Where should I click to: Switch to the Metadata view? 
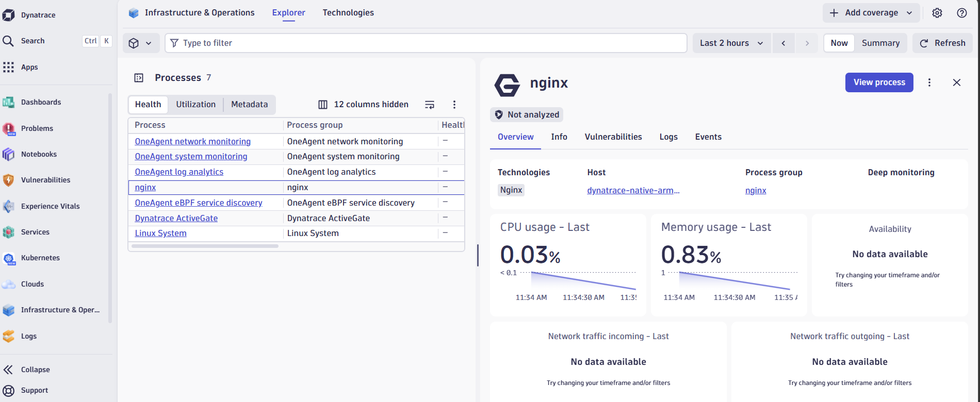(250, 105)
